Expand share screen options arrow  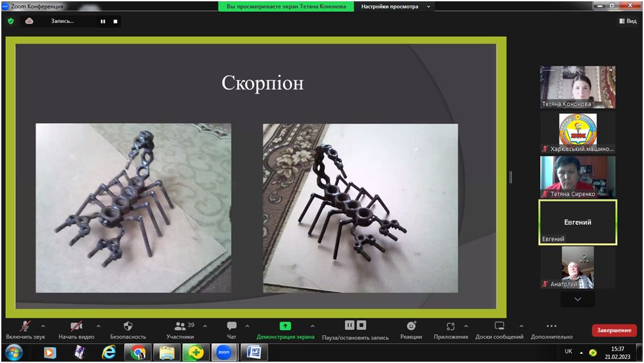(313, 326)
